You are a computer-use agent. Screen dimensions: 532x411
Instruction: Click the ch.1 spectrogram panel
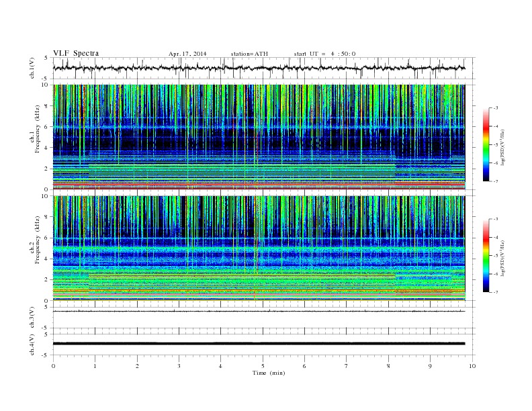click(x=259, y=137)
